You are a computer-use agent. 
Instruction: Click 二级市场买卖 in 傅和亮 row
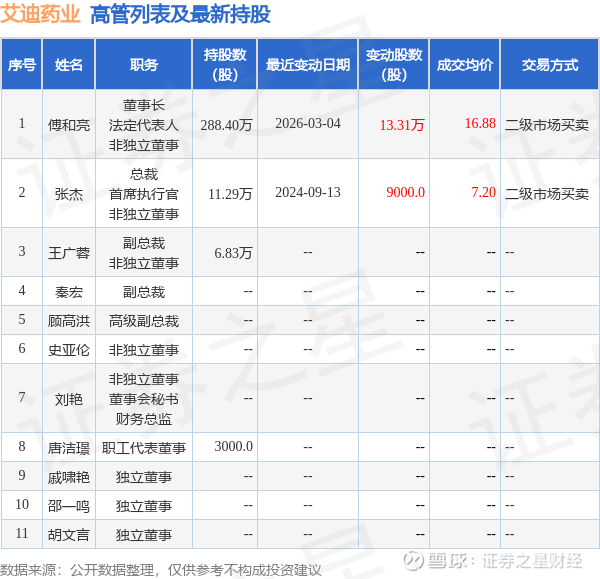coord(547,125)
